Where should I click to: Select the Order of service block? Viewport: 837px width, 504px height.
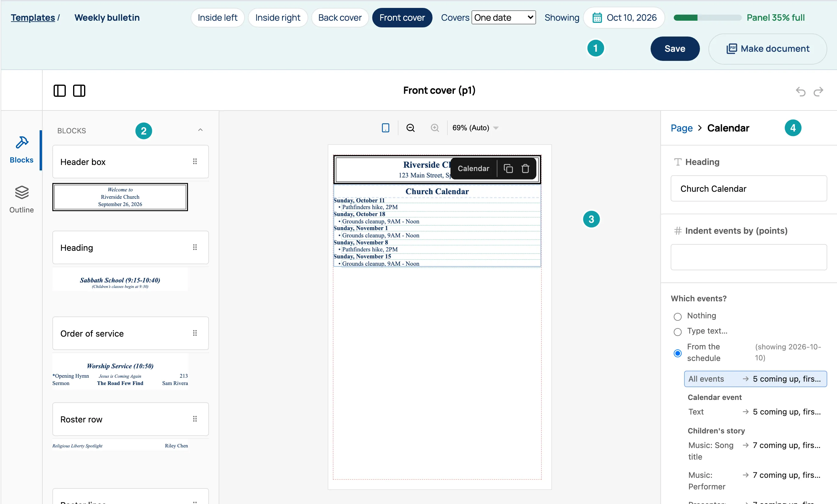(x=130, y=333)
